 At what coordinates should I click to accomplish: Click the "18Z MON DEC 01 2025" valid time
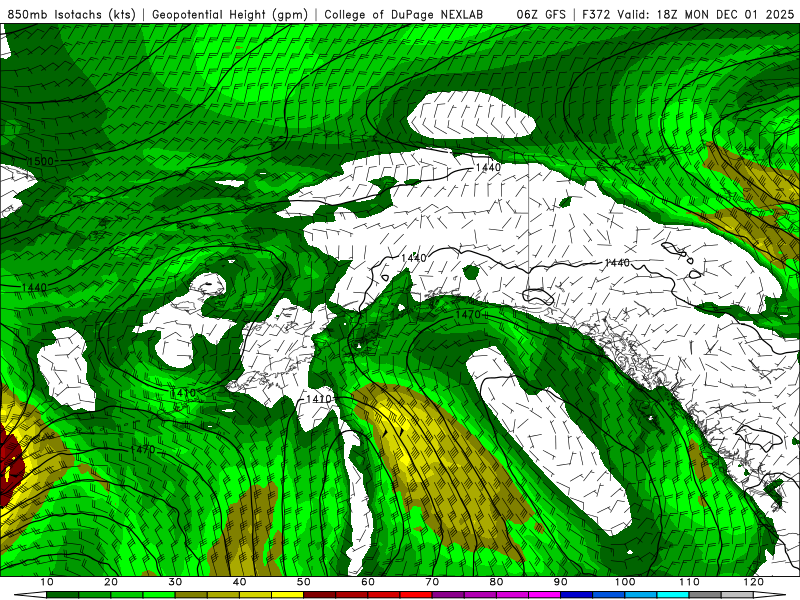click(725, 14)
